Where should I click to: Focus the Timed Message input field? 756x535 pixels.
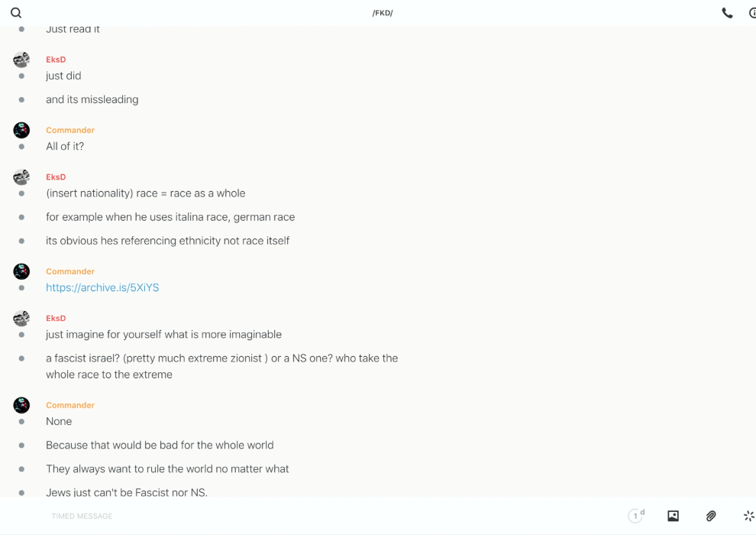[x=305, y=516]
